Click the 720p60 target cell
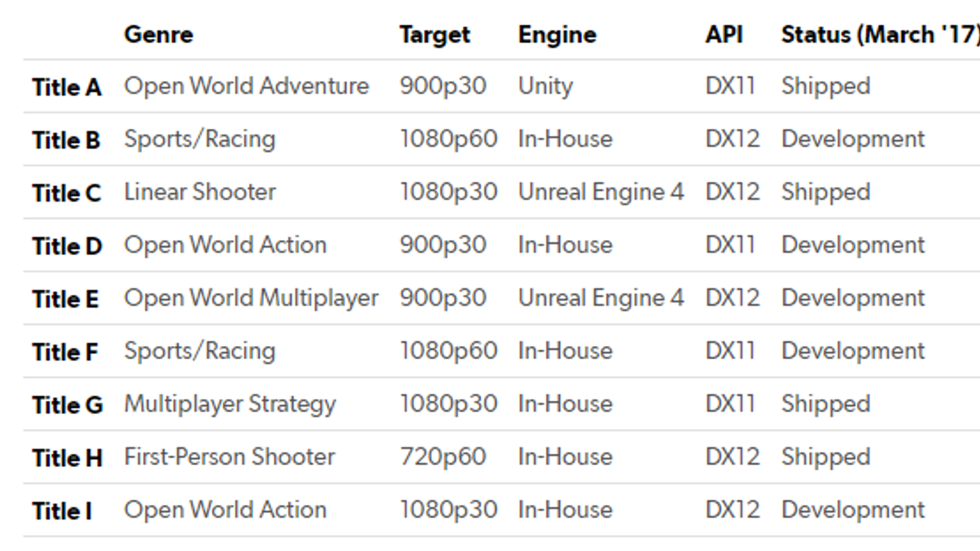 [443, 457]
